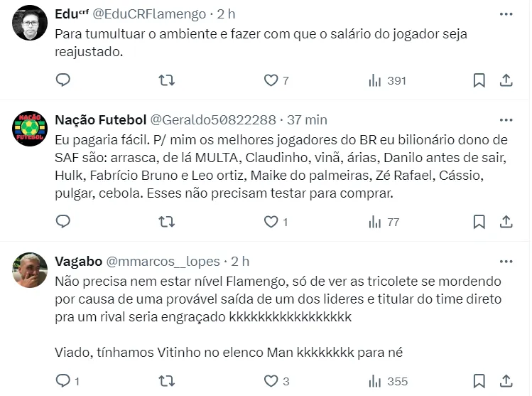Reply to Vagabo's tweet with 1 reply

(x=63, y=381)
